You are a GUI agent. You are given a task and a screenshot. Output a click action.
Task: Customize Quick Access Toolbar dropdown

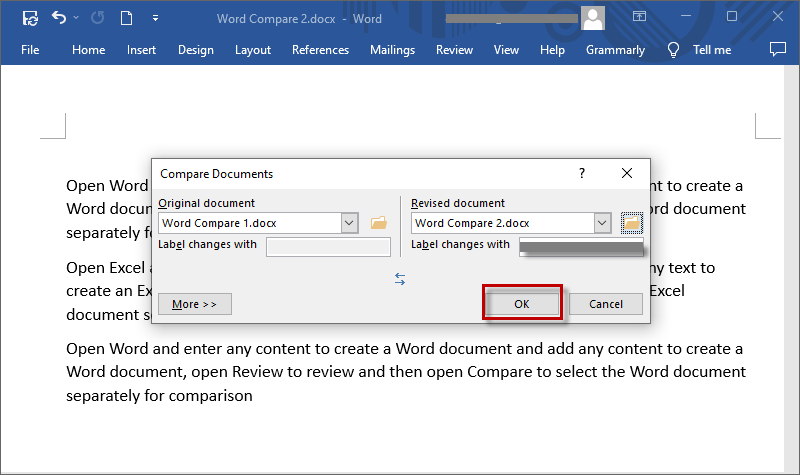click(155, 18)
